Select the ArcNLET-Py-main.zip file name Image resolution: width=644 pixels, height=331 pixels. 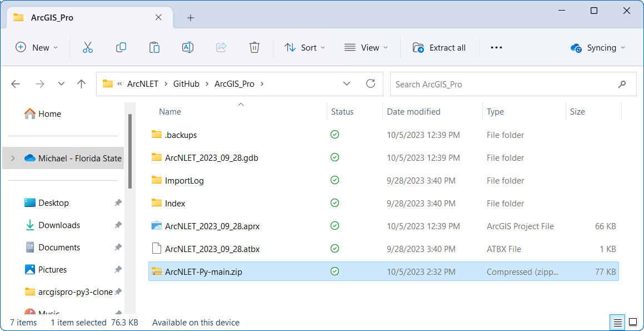pos(204,271)
